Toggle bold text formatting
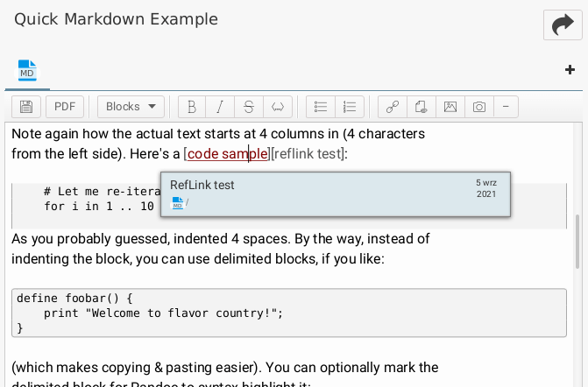 click(x=192, y=107)
